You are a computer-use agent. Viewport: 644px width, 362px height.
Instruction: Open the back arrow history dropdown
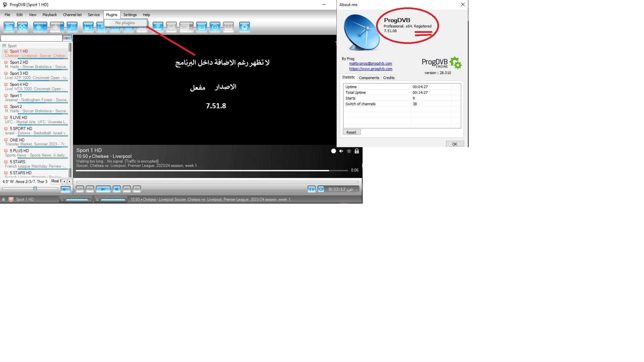[45, 27]
